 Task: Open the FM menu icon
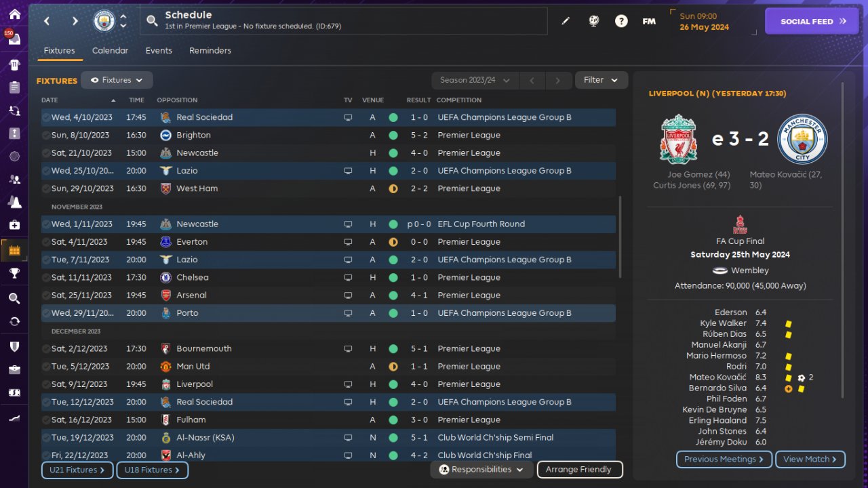pos(649,21)
